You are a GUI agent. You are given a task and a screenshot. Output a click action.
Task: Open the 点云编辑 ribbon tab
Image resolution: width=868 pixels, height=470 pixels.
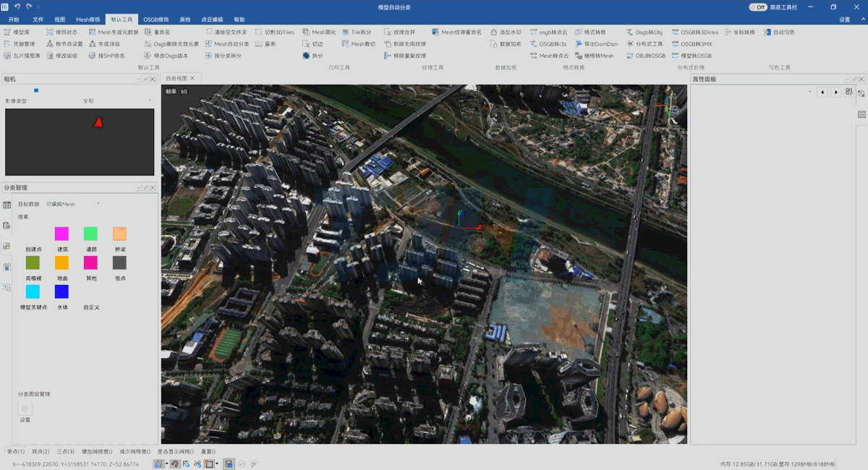[212, 20]
